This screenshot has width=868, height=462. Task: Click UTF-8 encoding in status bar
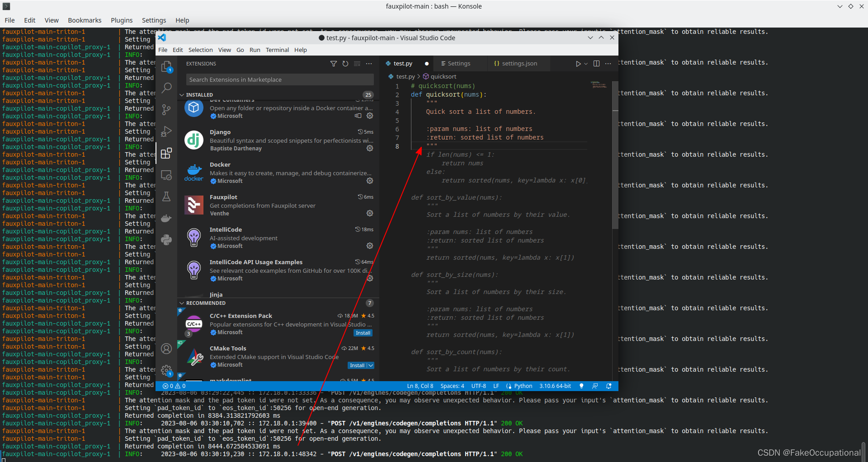pos(478,386)
